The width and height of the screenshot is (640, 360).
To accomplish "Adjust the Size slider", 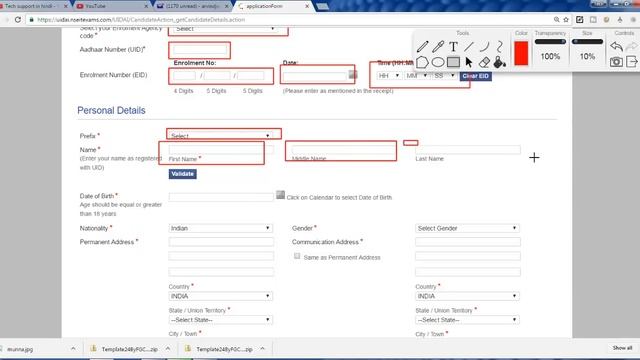I will pos(587,42).
